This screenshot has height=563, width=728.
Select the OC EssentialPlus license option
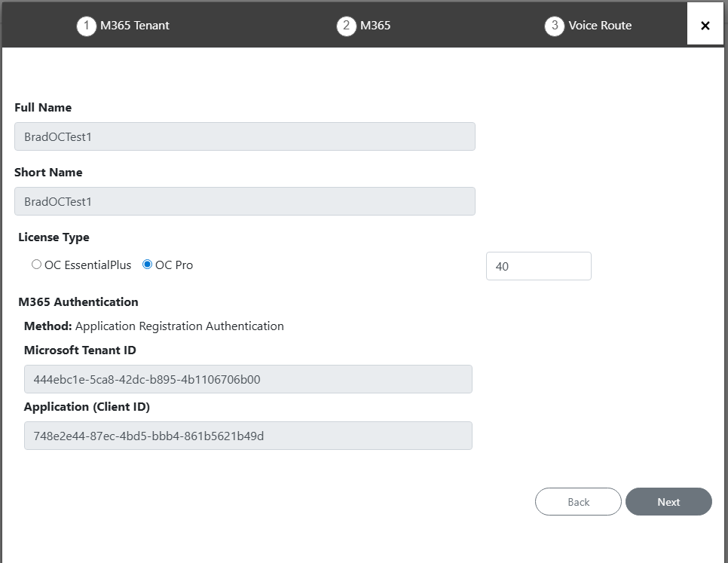(37, 265)
